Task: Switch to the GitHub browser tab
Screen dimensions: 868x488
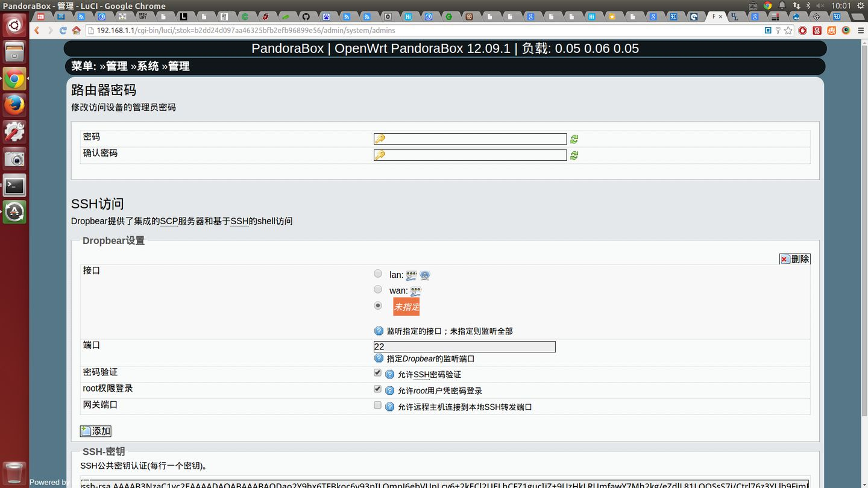Action: tap(306, 17)
